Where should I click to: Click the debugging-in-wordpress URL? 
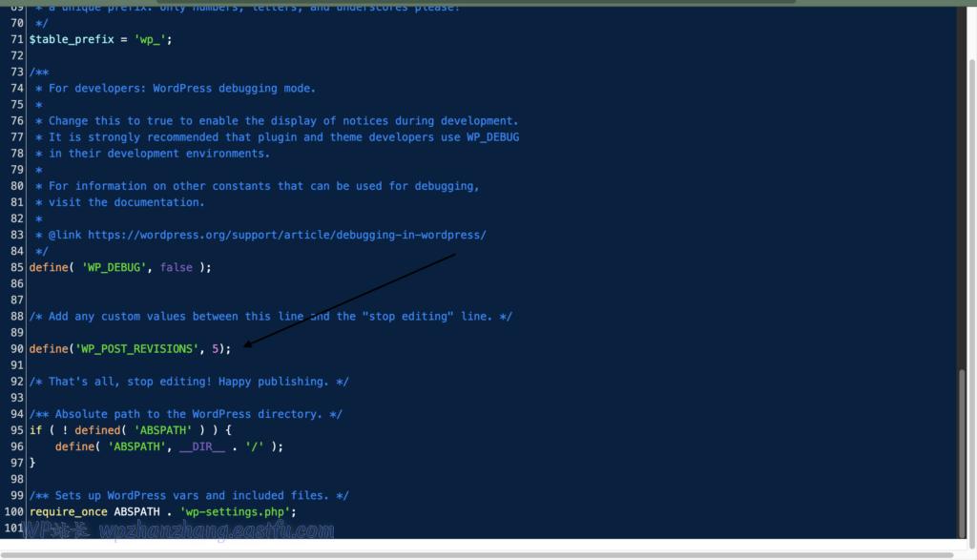[286, 235]
